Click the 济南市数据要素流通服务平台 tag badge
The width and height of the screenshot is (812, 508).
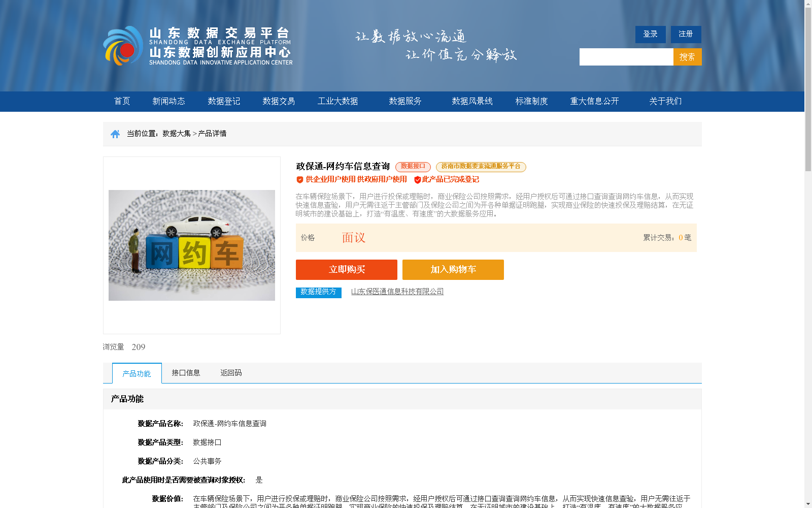481,167
